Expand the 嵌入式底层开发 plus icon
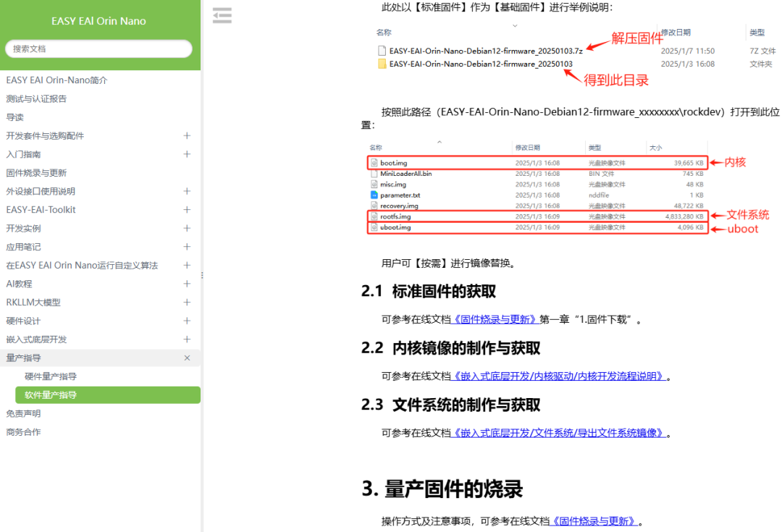This screenshot has height=532, width=782. 187,339
